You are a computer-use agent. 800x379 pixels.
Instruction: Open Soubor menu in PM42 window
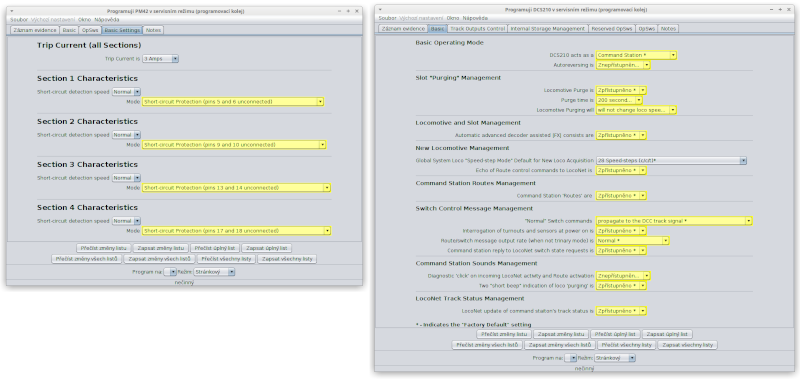pos(19,19)
